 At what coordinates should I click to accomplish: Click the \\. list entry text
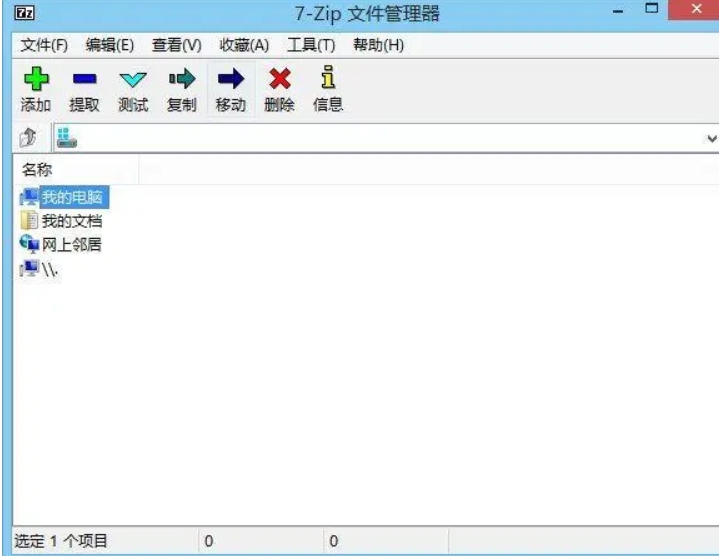pos(50,269)
